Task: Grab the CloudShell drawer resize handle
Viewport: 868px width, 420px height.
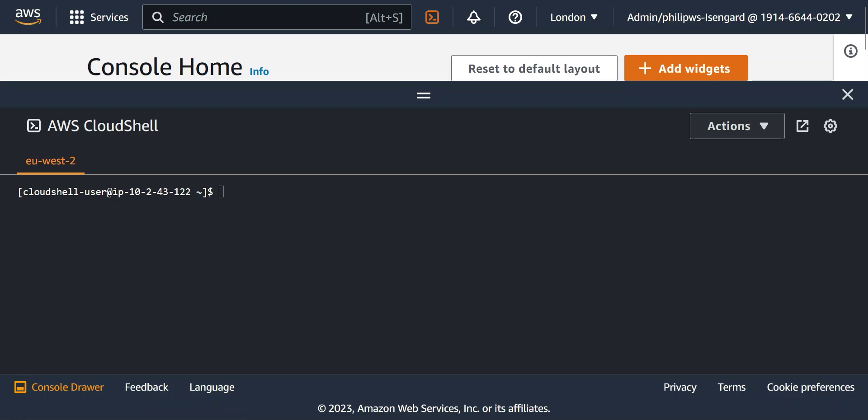Action: pyautogui.click(x=424, y=95)
